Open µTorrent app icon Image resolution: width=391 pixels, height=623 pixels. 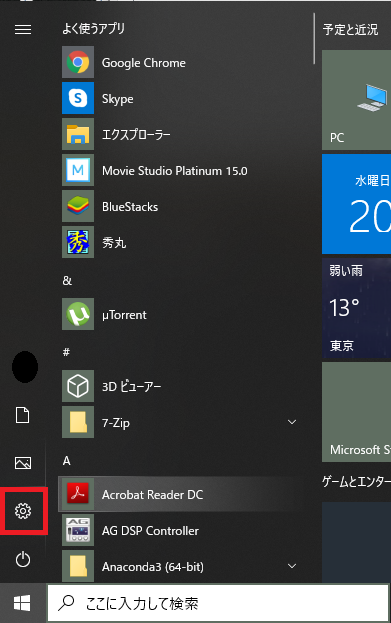point(78,314)
